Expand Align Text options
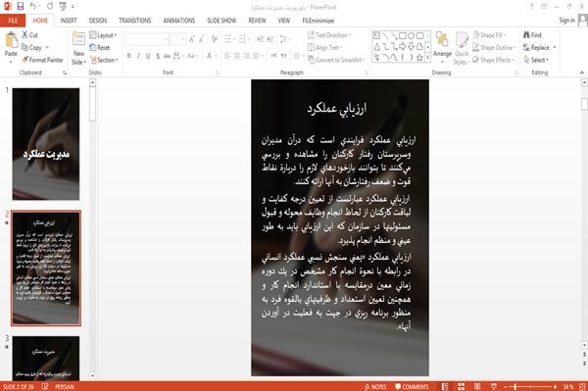Image resolution: width=588 pixels, height=391 pixels. 324,48
